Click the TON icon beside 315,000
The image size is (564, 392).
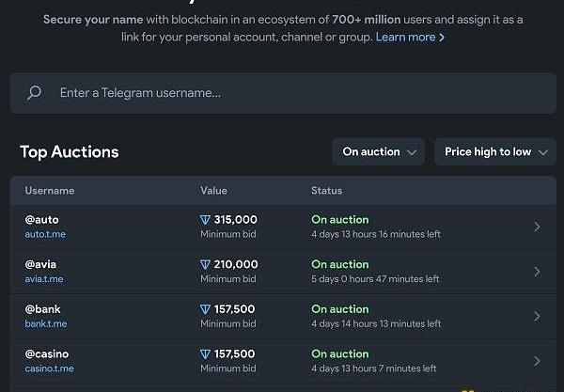pos(206,220)
